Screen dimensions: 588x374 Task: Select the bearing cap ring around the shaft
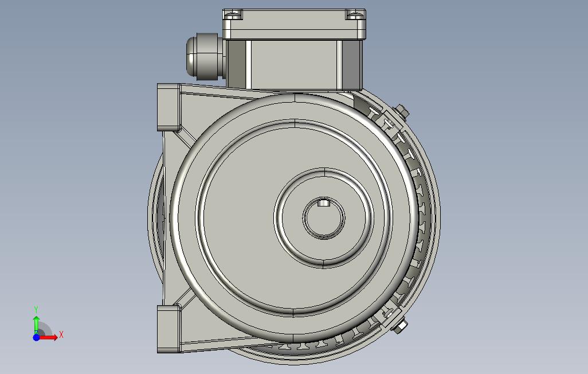click(x=324, y=218)
